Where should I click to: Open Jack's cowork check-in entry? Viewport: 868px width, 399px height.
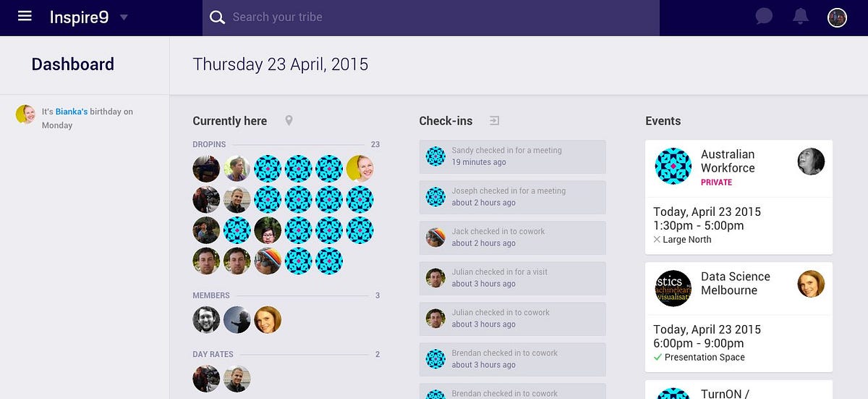tap(512, 238)
